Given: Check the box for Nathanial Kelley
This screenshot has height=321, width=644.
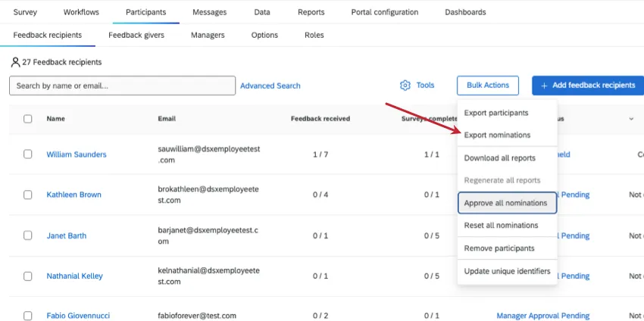Looking at the screenshot, I should (x=27, y=276).
